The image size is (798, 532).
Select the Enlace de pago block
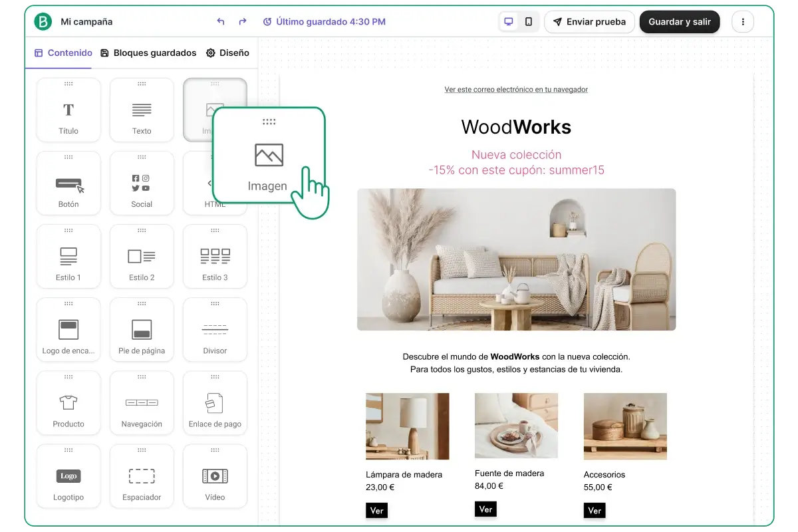click(x=215, y=403)
